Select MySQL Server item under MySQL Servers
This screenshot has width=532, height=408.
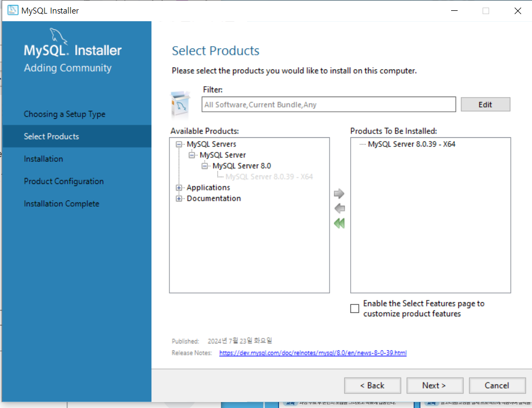pos(223,155)
